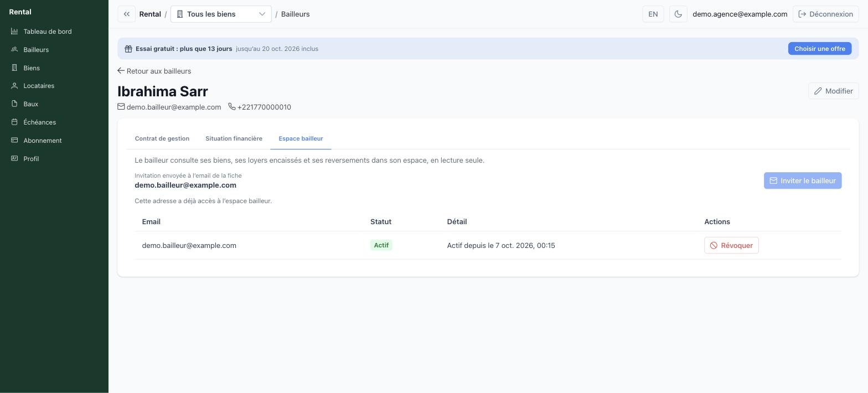
Task: Click the Biens building icon in sidebar
Action: 14,68
